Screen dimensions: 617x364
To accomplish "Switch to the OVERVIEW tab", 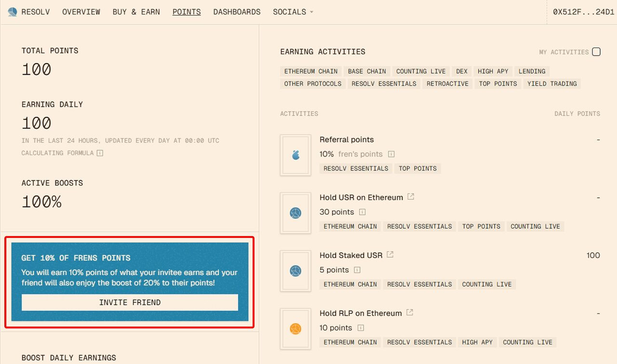I will 81,12.
